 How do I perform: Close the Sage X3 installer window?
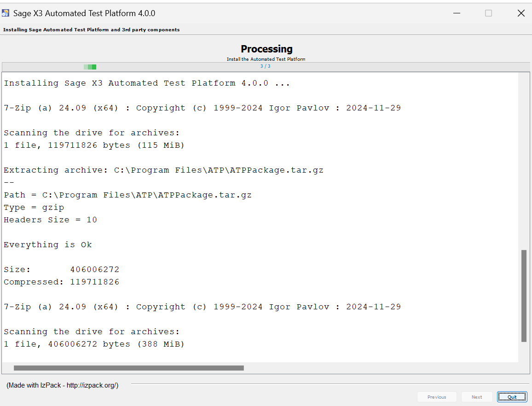(x=521, y=13)
